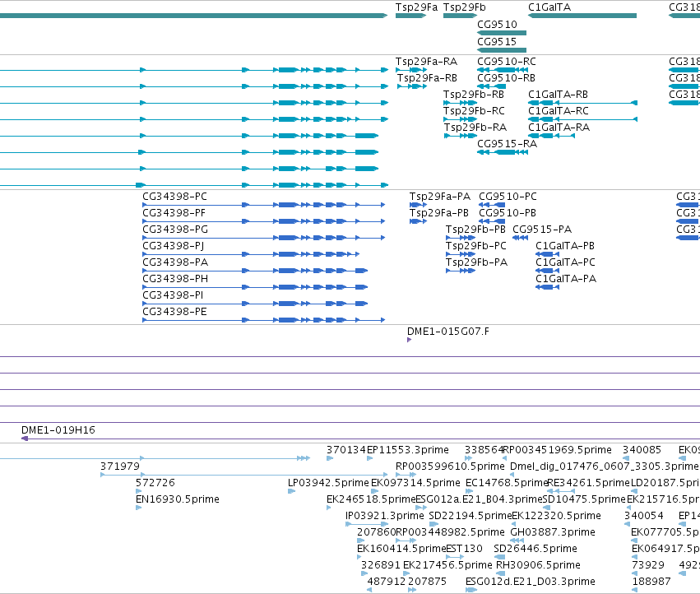
Task: Open transcript C1GalTA-RB
Action: [x=558, y=95]
